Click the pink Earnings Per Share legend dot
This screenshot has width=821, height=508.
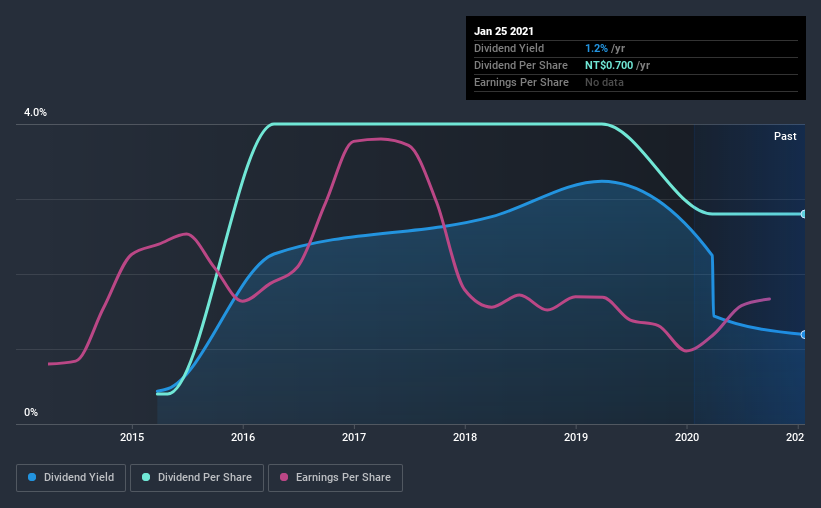[x=284, y=477]
